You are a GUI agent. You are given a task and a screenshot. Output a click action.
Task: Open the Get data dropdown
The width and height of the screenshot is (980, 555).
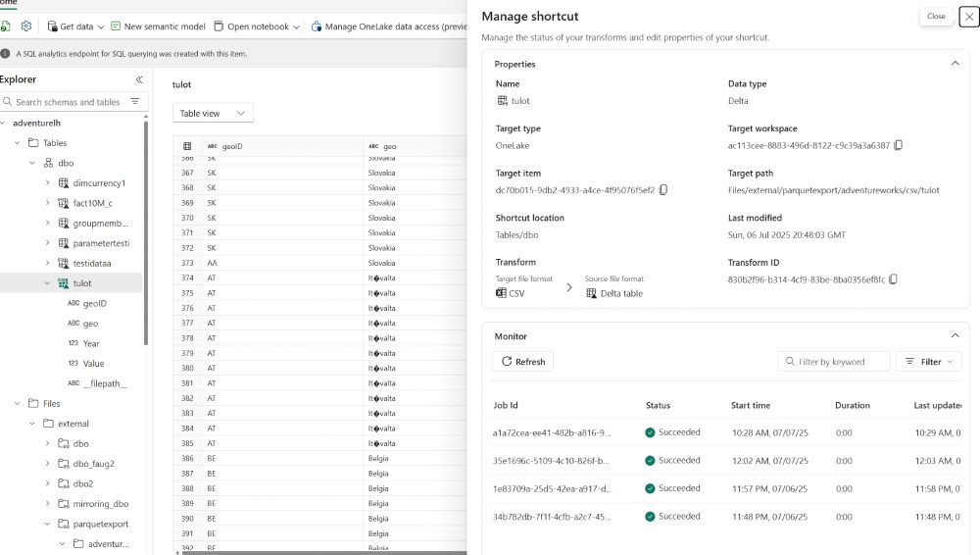(75, 26)
